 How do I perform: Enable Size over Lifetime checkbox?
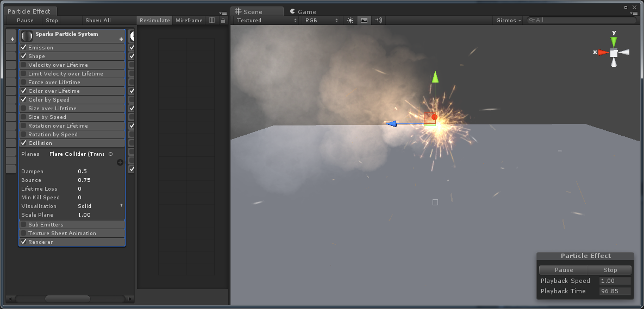[x=24, y=108]
